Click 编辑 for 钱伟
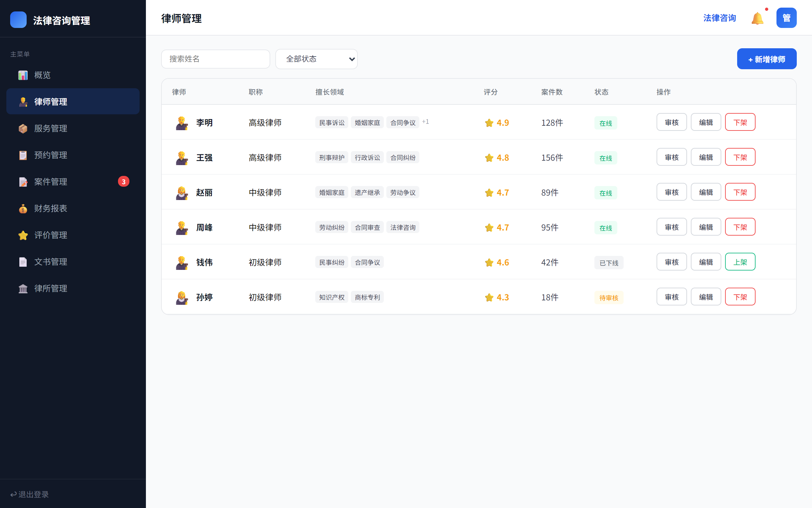812x508 pixels. click(x=706, y=262)
